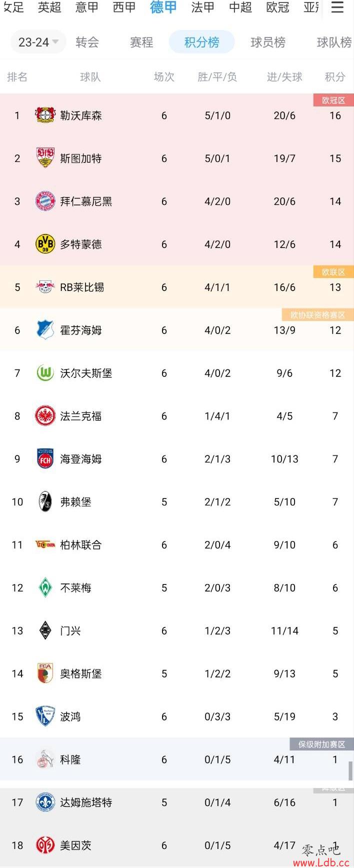Viewport: 354px width, 868px height.
Task: Open the 霍芬海姆 team row
Action: [x=177, y=330]
